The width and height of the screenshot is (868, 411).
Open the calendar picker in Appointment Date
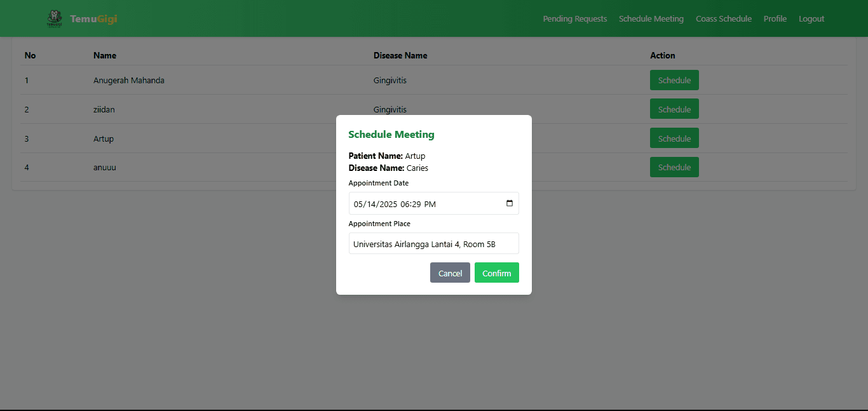(509, 203)
